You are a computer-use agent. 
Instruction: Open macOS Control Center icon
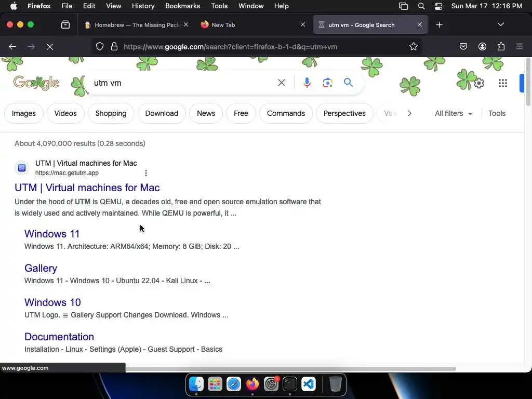[438, 6]
